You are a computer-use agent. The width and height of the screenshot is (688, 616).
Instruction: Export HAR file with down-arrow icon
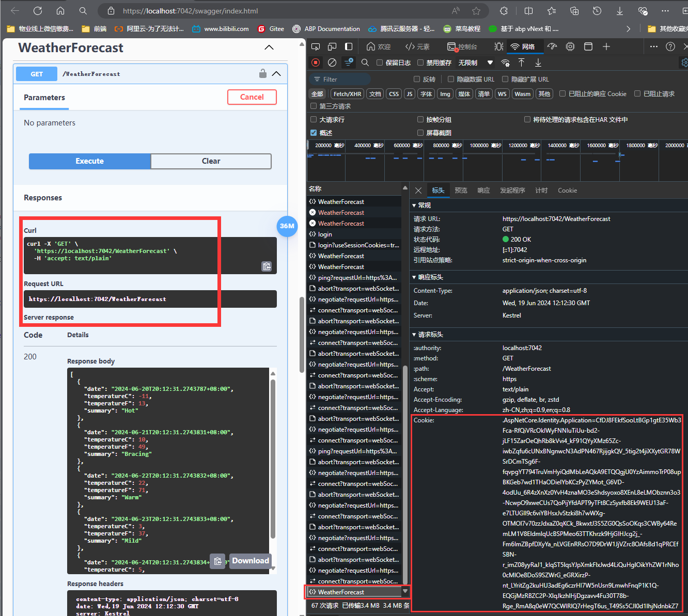coord(538,62)
